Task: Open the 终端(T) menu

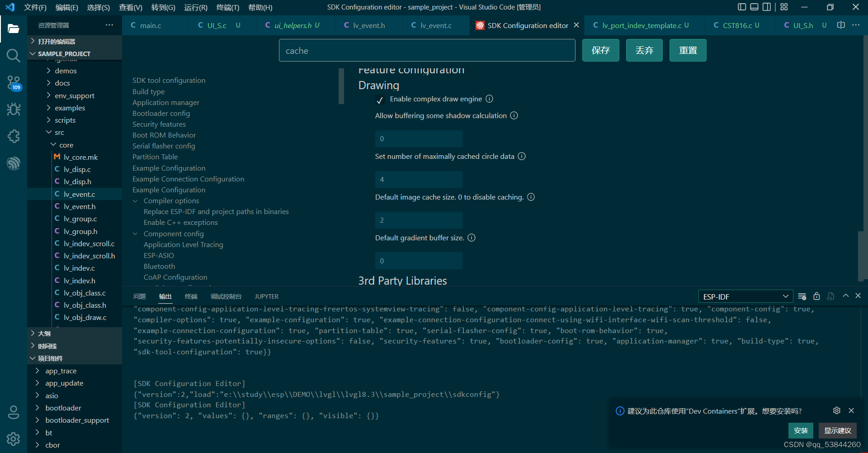Action: point(228,7)
